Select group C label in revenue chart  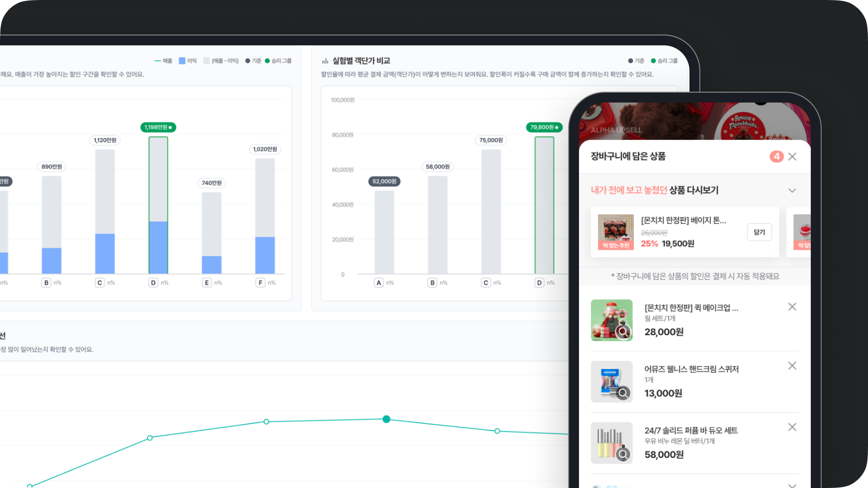[100, 282]
